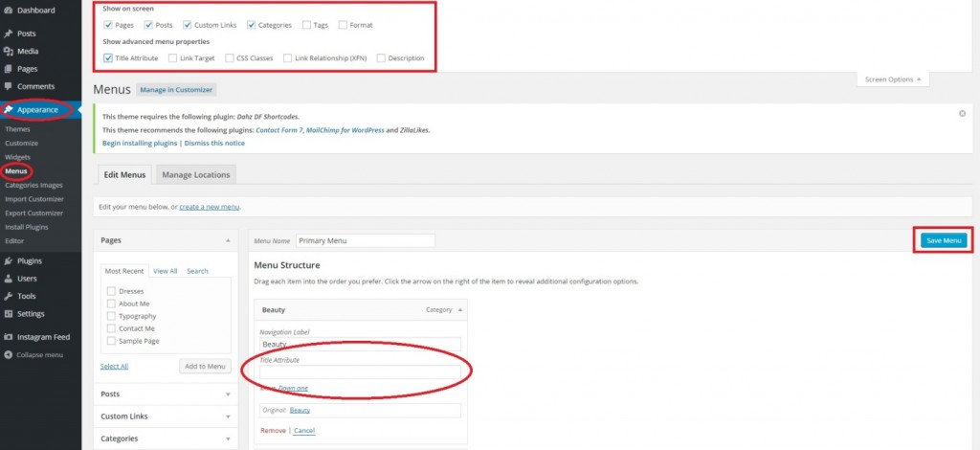Click the Dashboard icon in sidebar

(x=9, y=10)
